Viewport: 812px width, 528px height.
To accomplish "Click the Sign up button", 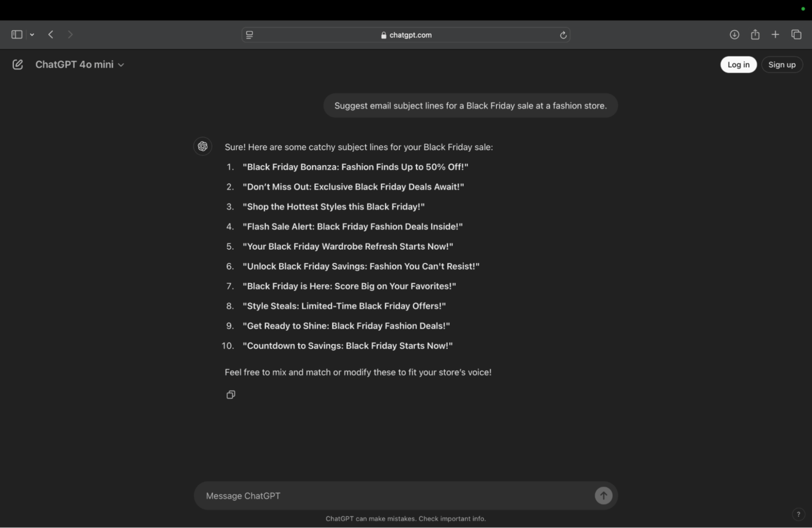I will [782, 64].
